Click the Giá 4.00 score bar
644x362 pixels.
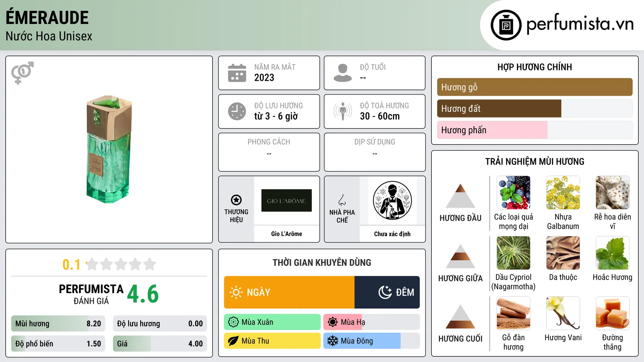tap(160, 343)
